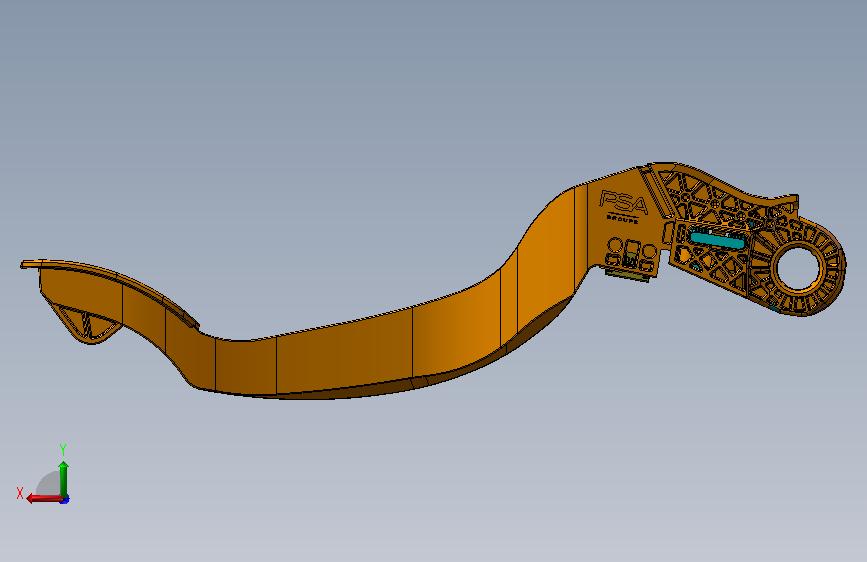Select the GROUPE text under the PSA logo
Image resolution: width=867 pixels, height=562 pixels.
point(623,218)
